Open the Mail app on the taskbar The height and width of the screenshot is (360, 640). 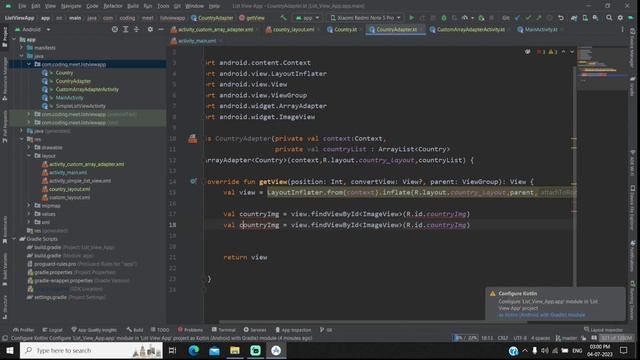click(214, 351)
